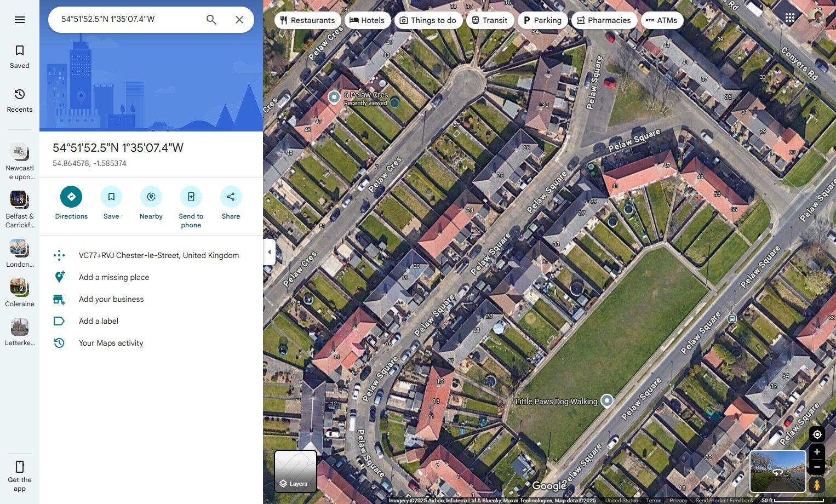Get Directions to this location
Screen dimensions: 836x504
[71, 203]
